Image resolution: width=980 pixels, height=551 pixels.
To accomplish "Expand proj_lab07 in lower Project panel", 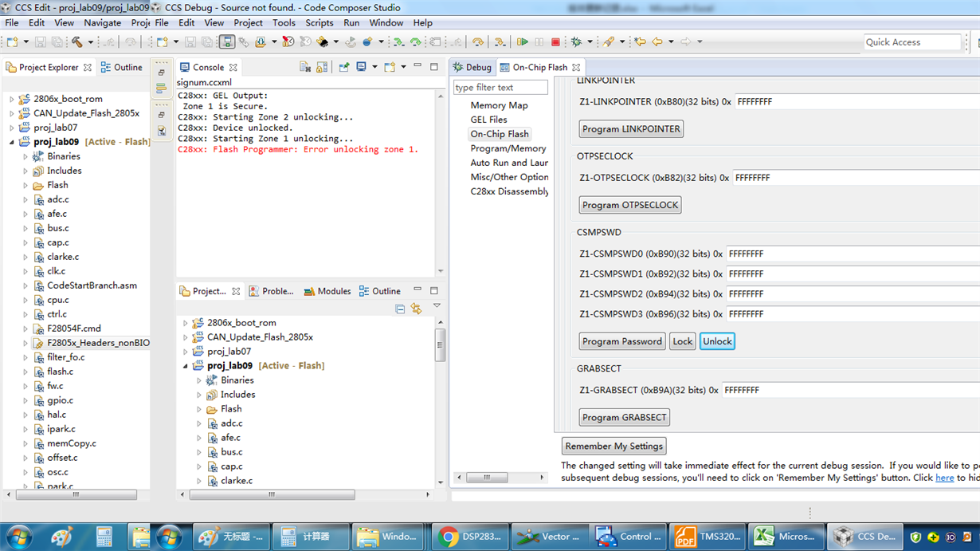I will (x=185, y=352).
